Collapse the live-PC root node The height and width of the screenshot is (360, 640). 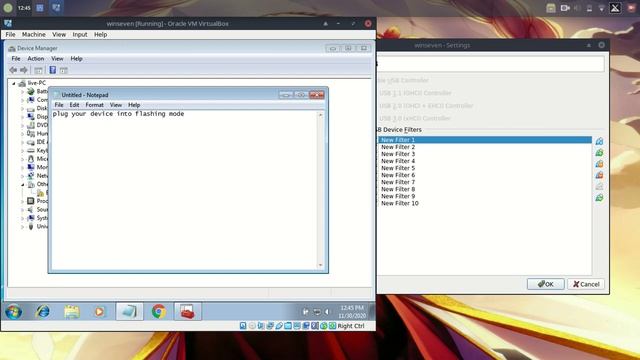[x=14, y=83]
